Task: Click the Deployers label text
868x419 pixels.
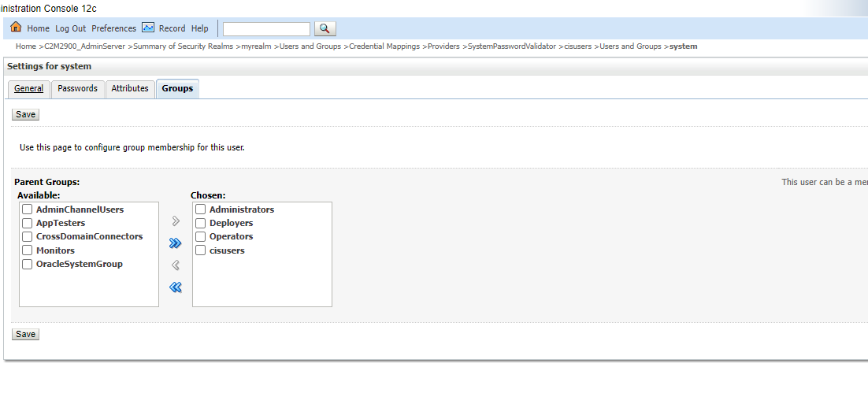Action: tap(232, 223)
